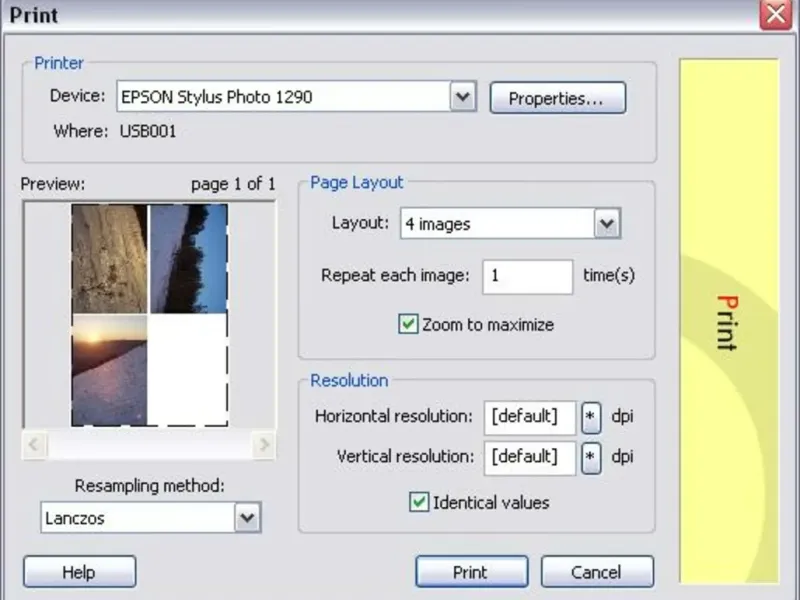The height and width of the screenshot is (600, 800).
Task: Click the preview horizontal scrollbar track
Action: 149,445
